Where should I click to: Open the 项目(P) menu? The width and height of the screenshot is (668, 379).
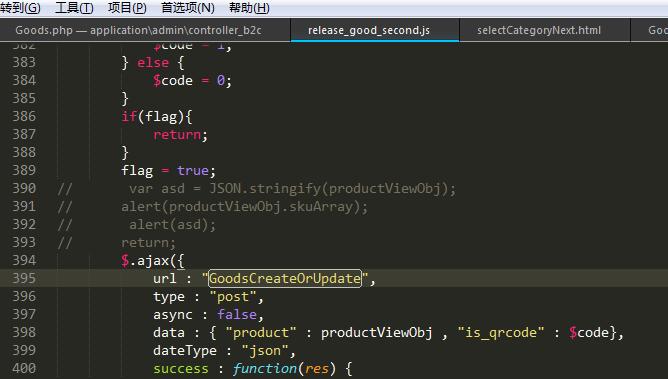127,8
